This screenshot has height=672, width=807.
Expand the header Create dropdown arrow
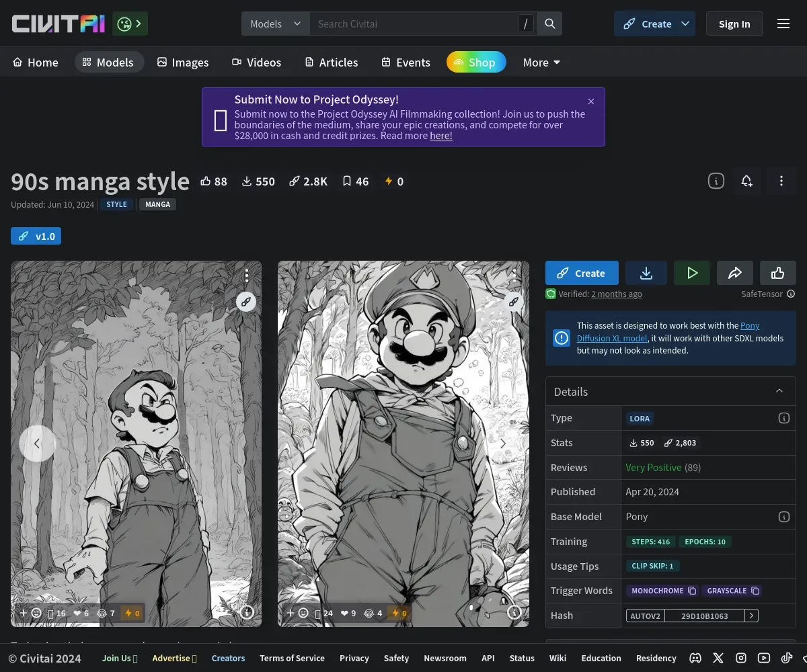[x=686, y=24]
